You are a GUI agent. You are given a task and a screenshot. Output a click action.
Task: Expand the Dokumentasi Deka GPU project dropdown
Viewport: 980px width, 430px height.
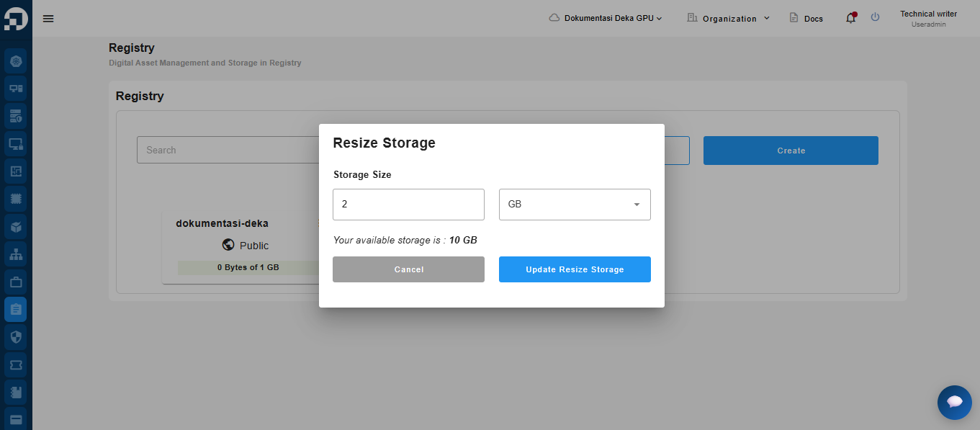[606, 18]
